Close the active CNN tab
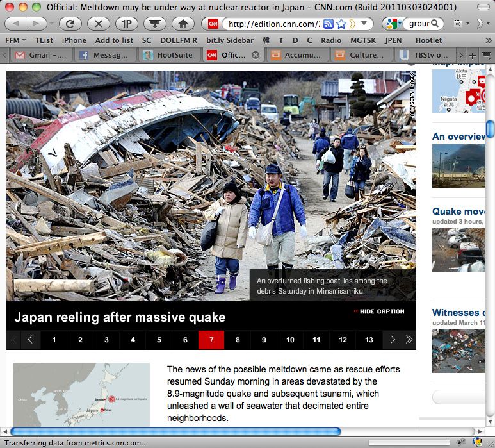Screen dimensions: 495x448 click(256, 55)
